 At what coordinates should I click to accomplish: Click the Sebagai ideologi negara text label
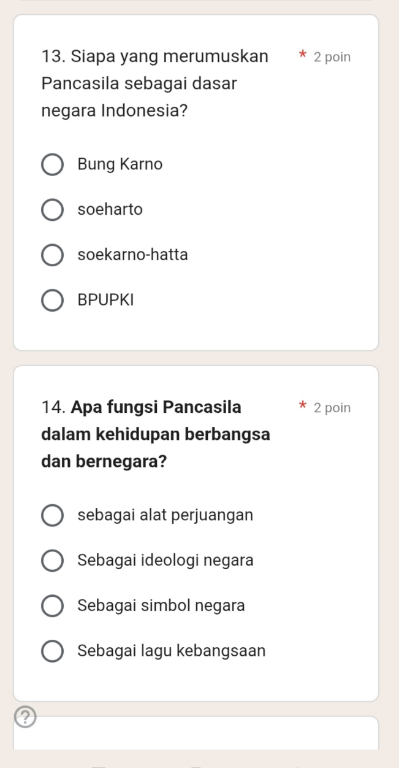165,560
